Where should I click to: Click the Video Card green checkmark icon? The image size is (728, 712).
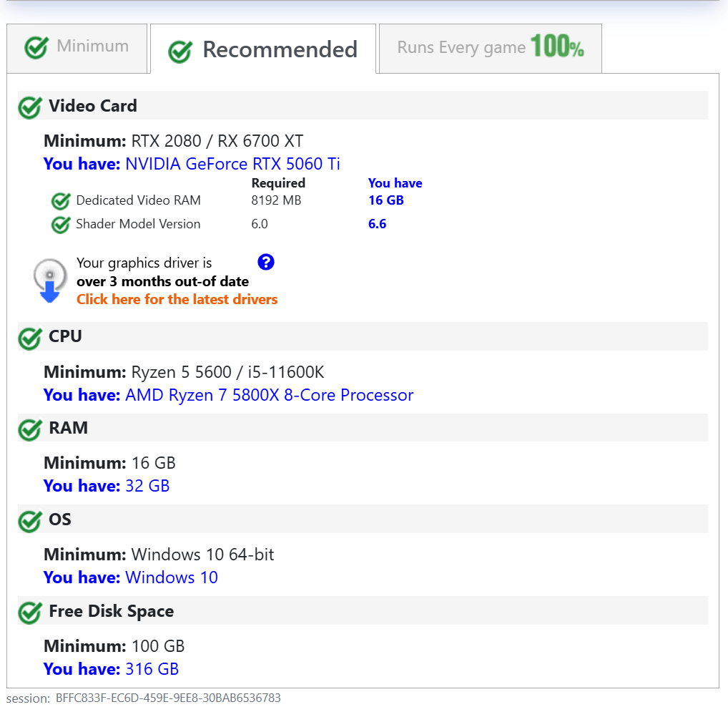click(29, 107)
